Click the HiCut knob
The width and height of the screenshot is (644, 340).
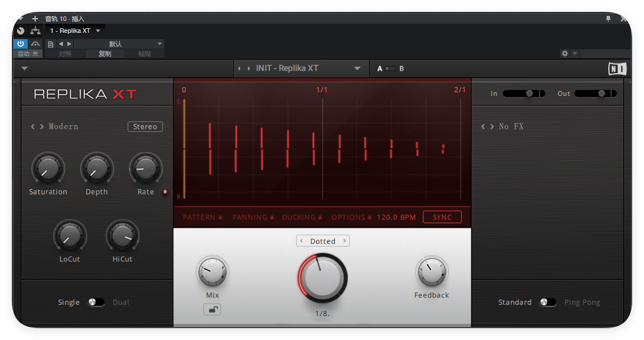click(122, 236)
